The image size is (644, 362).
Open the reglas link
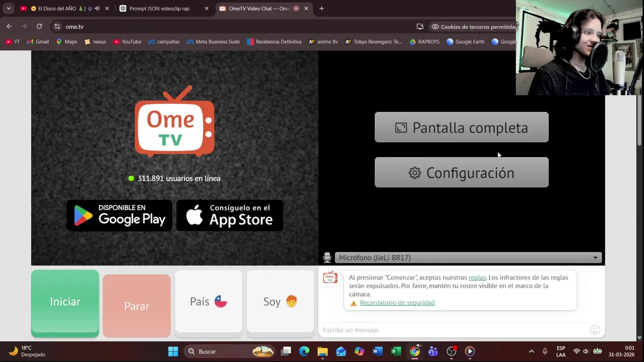[477, 278]
